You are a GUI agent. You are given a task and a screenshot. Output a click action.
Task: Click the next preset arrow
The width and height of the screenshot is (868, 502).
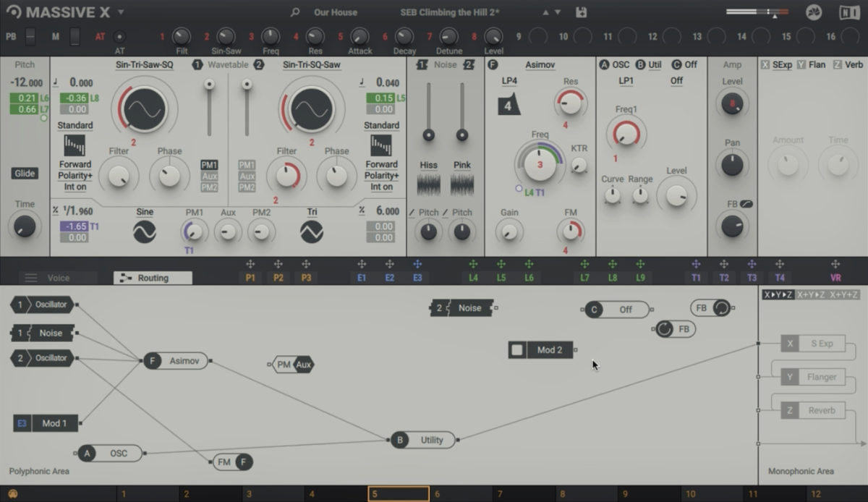coord(558,12)
